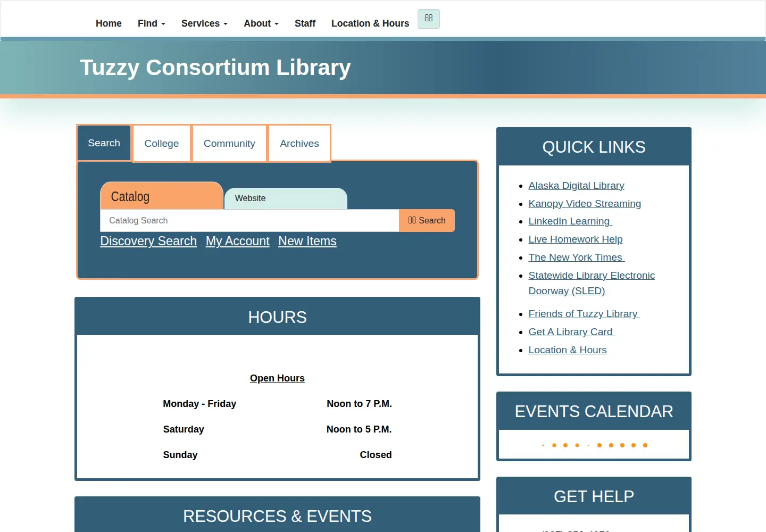Screen dimensions: 766x532
Task: Select the Website search tab
Action: point(286,198)
